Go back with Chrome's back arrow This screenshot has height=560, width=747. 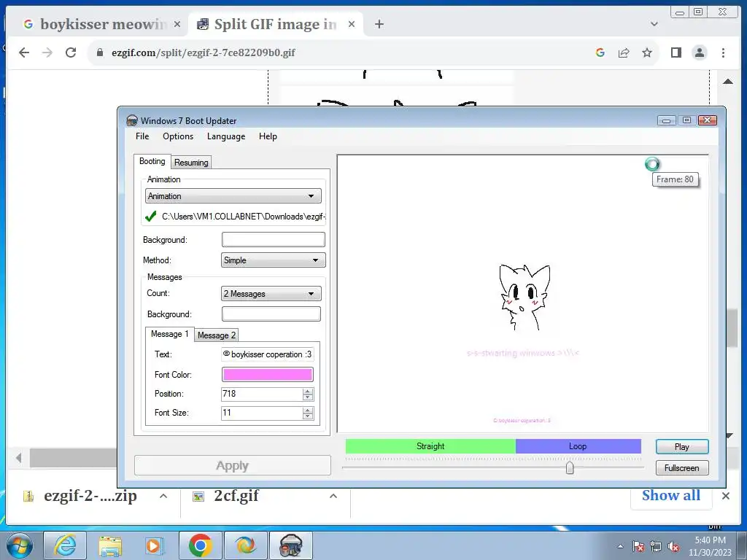pyautogui.click(x=24, y=52)
